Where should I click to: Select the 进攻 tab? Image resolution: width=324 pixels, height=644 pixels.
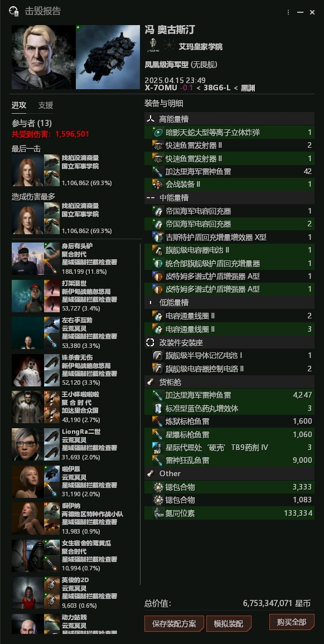pyautogui.click(x=19, y=105)
